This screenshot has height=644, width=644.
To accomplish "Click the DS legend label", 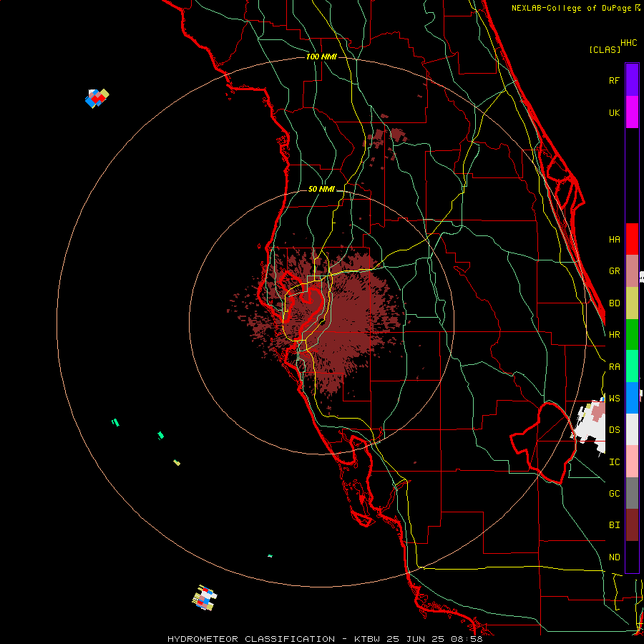I will click(x=614, y=430).
